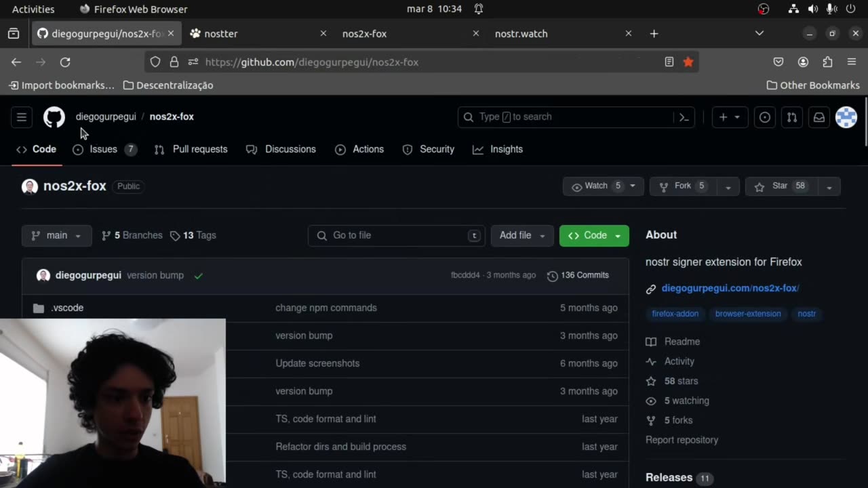Screen dimensions: 868x488
Task: Select the Code repository tab
Action: (x=37, y=149)
